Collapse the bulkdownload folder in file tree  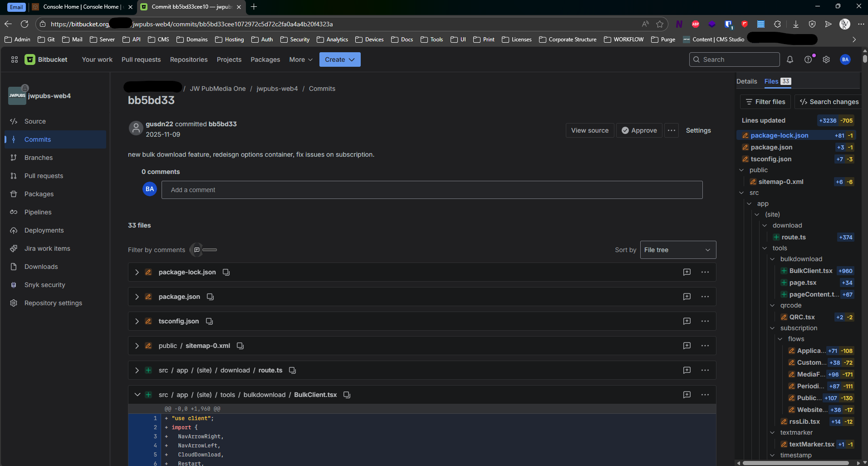(x=772, y=259)
